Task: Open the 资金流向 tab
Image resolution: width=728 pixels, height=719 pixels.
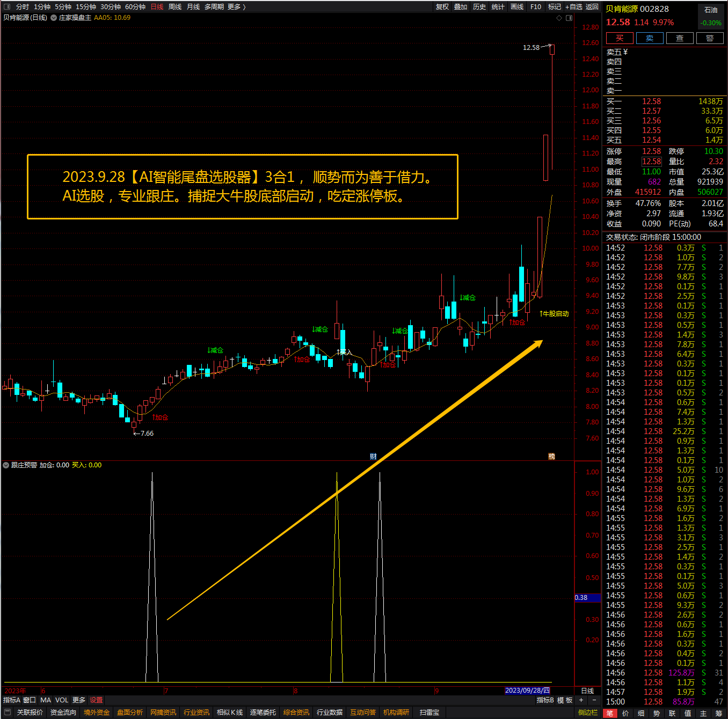Action: 63,713
